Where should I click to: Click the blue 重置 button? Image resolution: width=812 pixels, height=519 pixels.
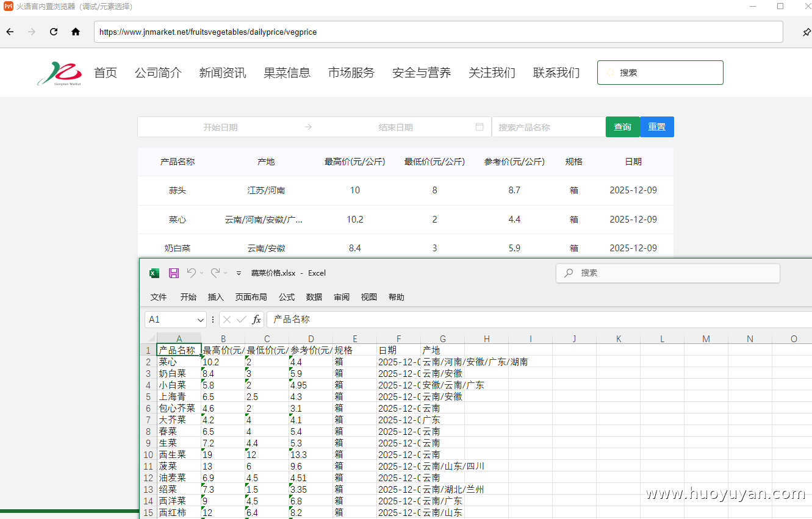pos(657,127)
